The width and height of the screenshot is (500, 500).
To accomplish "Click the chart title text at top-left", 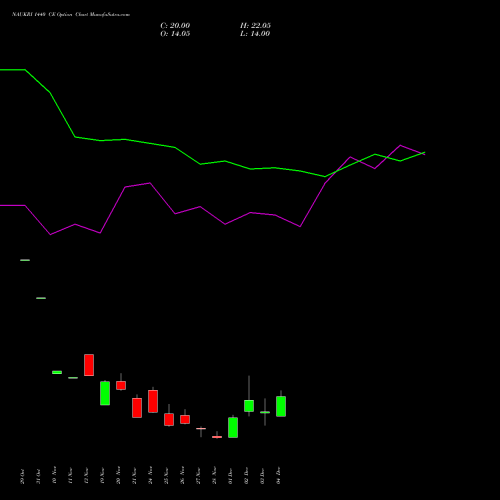I will click(x=71, y=15).
